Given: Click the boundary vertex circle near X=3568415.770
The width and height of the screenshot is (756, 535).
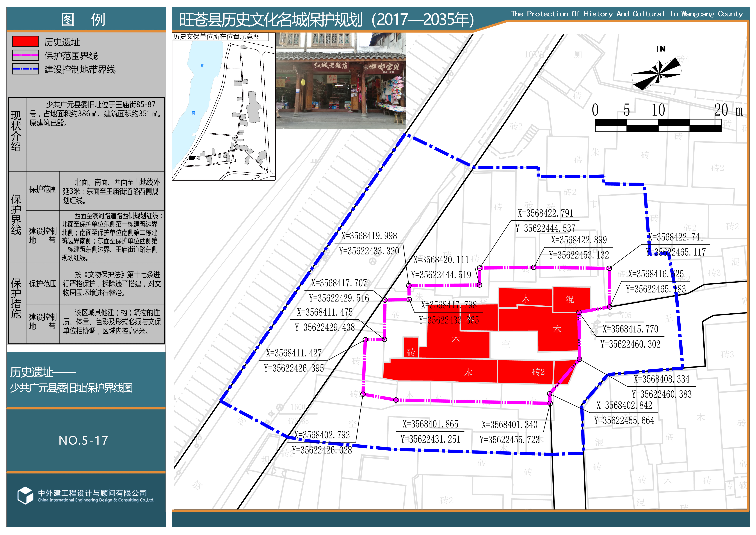Looking at the screenshot, I should pos(579,312).
